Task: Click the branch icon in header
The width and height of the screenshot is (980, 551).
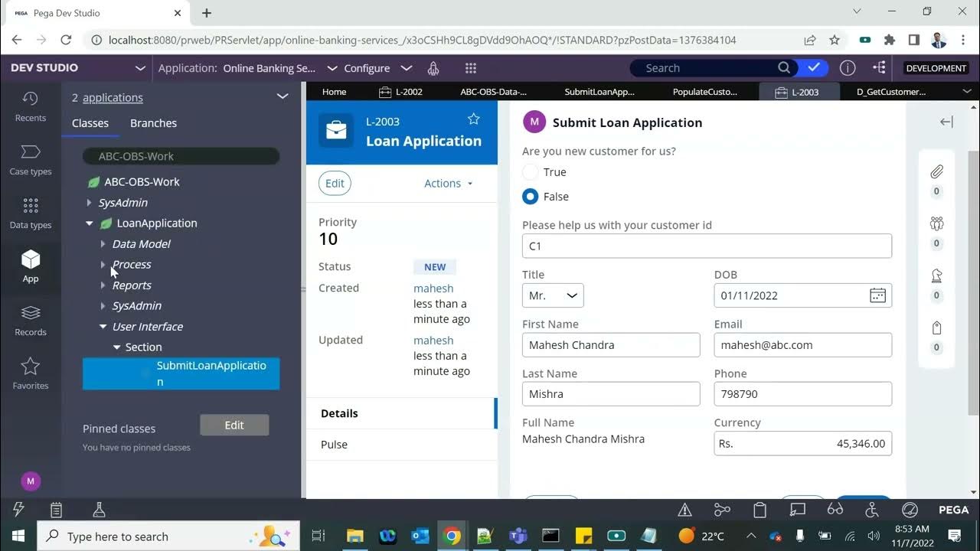Action: (x=878, y=68)
